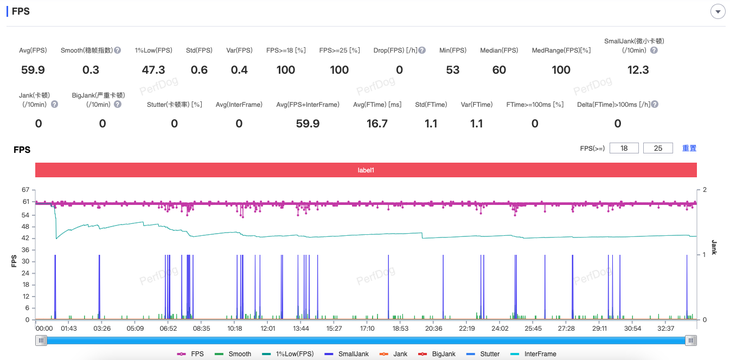Edit the FPS threshold field showing 25

point(658,148)
